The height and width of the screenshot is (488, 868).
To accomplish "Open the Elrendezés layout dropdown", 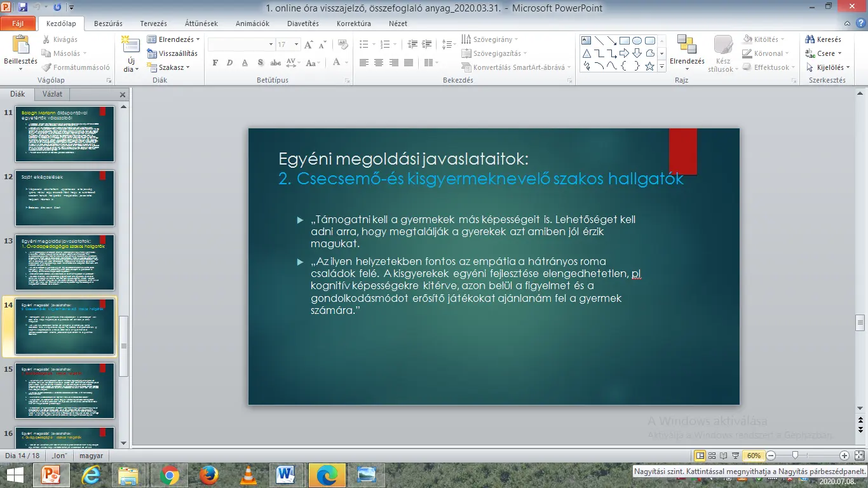I will tap(172, 39).
